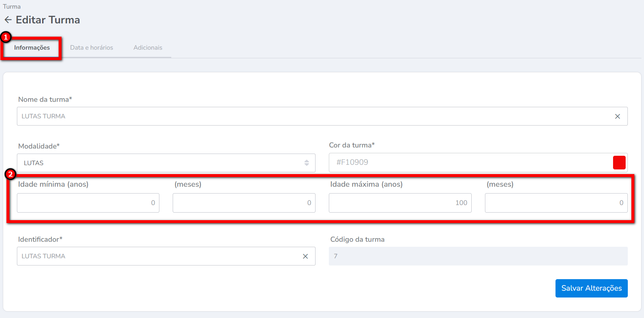Click the up-down arrows in Modalidade
644x318 pixels.
307,163
